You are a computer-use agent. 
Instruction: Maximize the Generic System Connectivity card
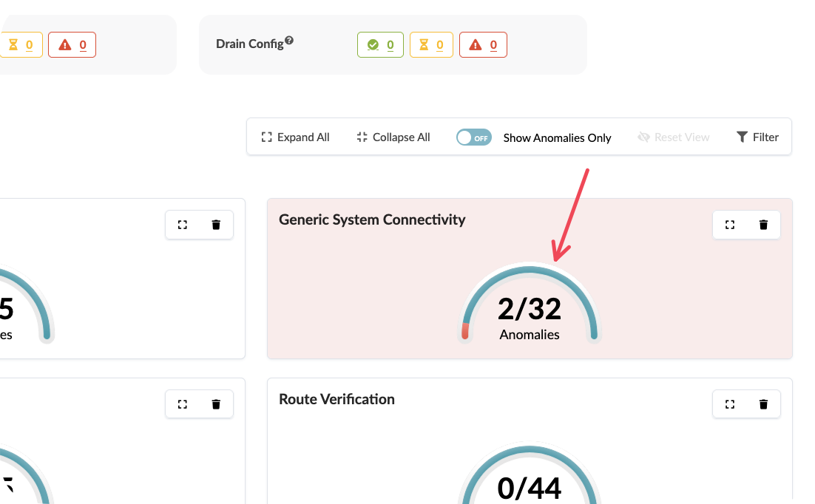tap(730, 225)
